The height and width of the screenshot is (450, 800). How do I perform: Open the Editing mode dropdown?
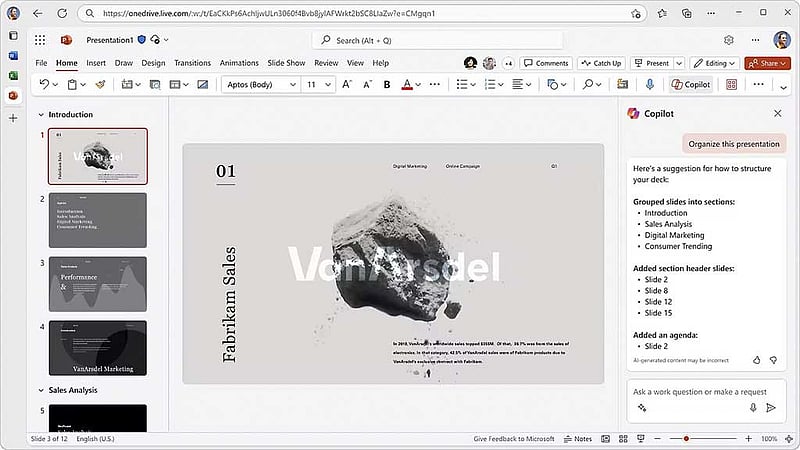pyautogui.click(x=714, y=63)
